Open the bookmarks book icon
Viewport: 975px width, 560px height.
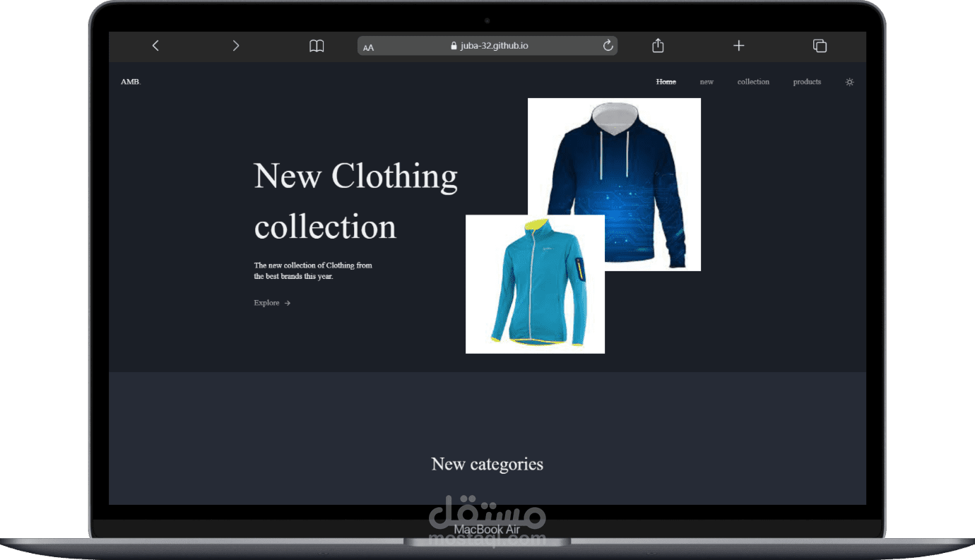[317, 46]
